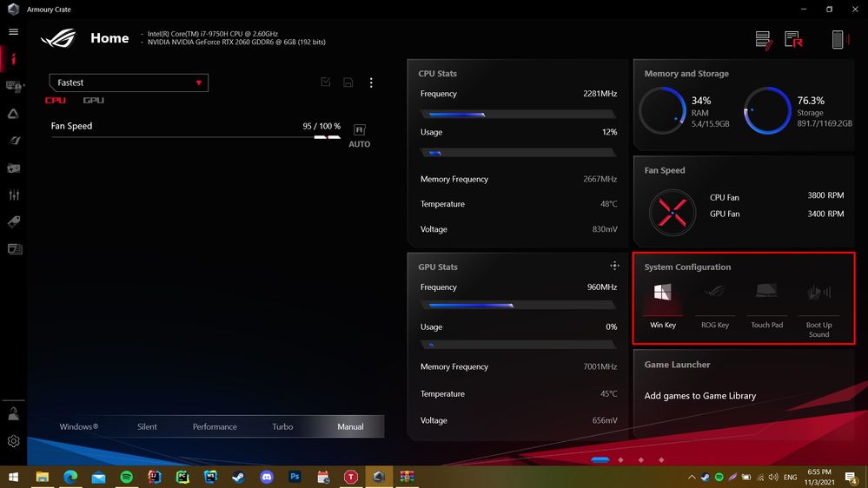
Task: Click the CPU Fan 3800 RPM reading
Action: (x=825, y=195)
